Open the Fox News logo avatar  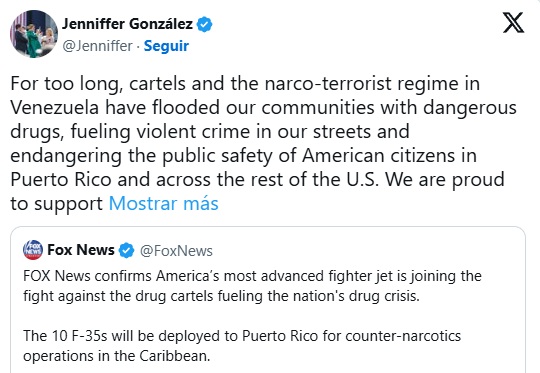pyautogui.click(x=33, y=250)
